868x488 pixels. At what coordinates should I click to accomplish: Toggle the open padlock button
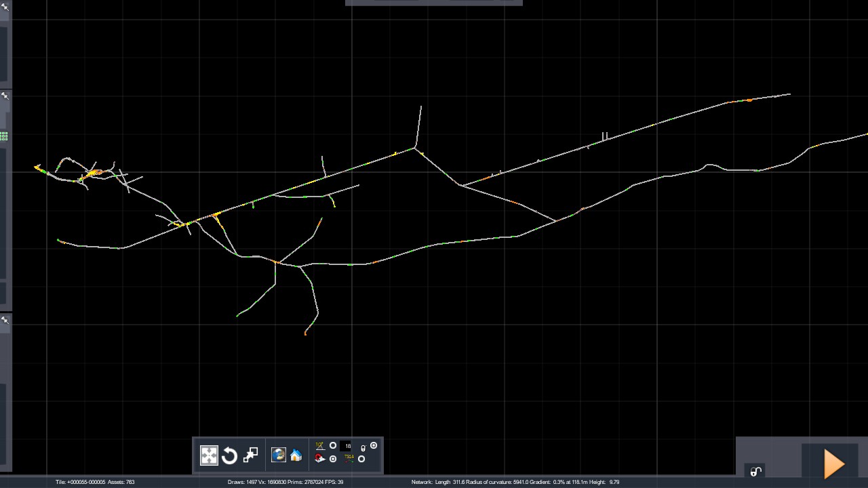point(755,472)
